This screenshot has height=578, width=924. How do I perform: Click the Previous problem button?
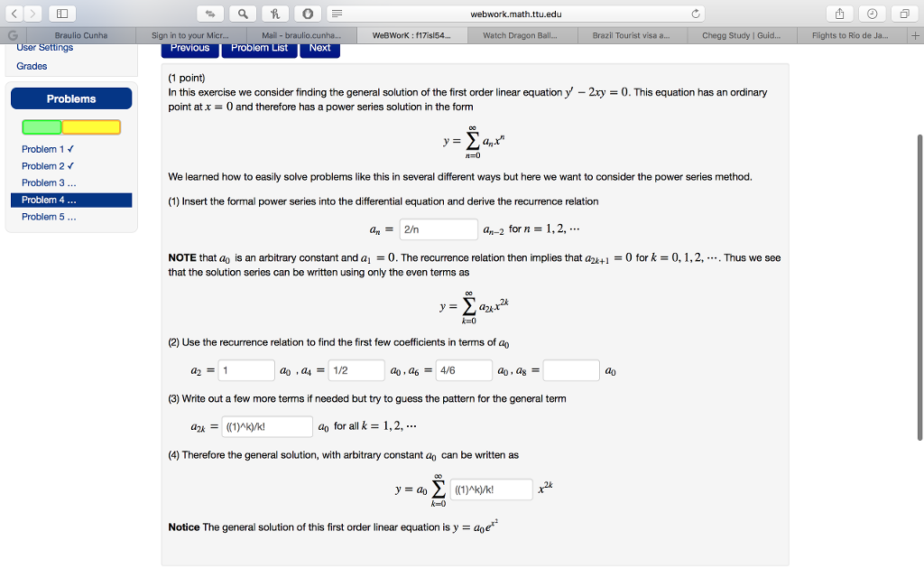pos(189,50)
